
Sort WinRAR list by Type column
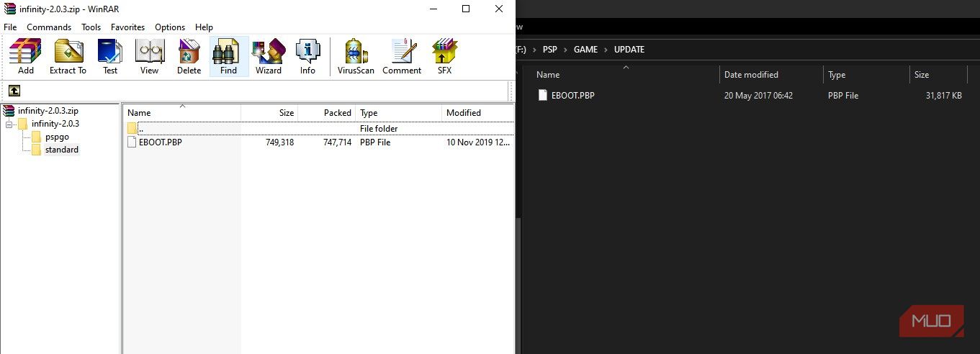coord(398,113)
